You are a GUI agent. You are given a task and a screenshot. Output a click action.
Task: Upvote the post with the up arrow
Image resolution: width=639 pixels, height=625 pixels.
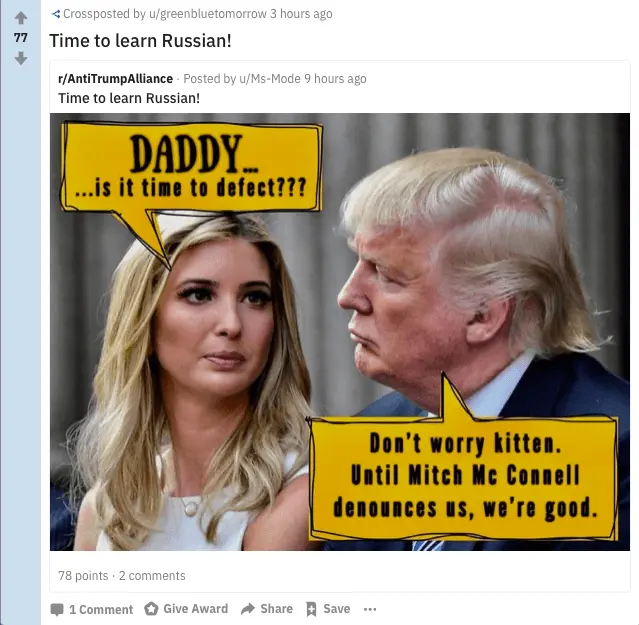tap(21, 18)
